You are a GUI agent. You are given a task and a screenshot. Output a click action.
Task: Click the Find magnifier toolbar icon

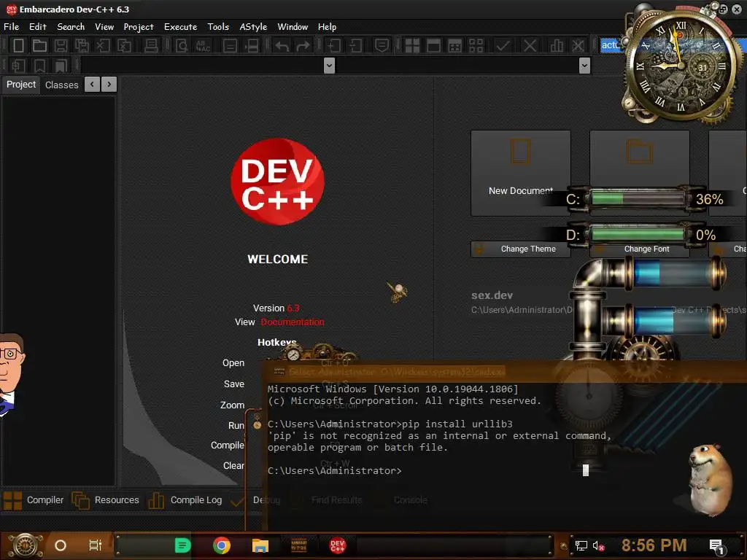(x=182, y=46)
